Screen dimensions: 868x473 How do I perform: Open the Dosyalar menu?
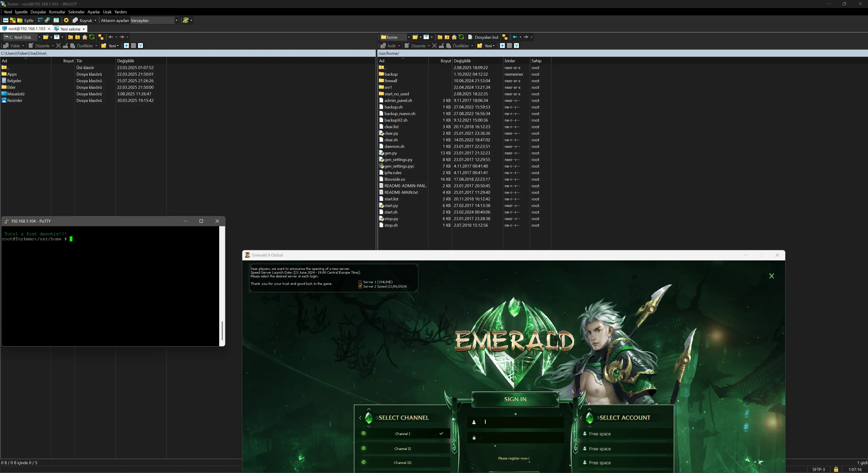click(x=38, y=12)
